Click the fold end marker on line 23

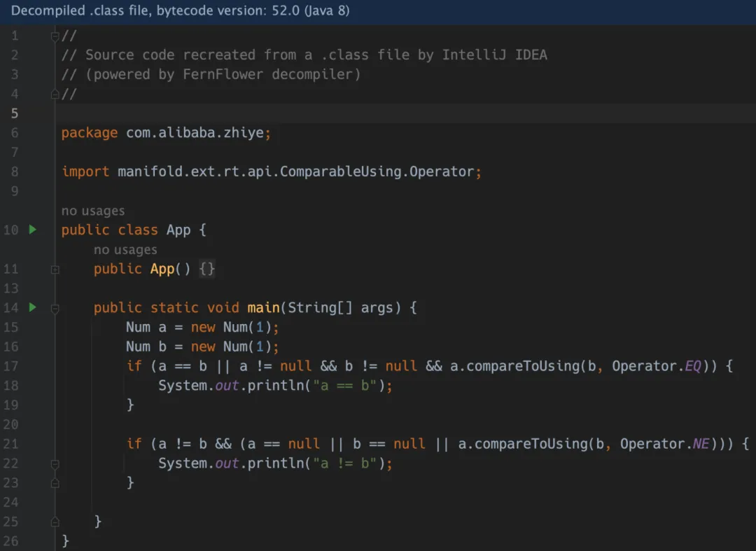(55, 482)
